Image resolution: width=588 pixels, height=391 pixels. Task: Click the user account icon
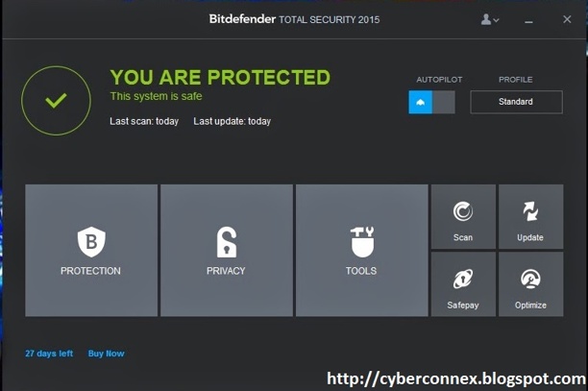pos(486,19)
